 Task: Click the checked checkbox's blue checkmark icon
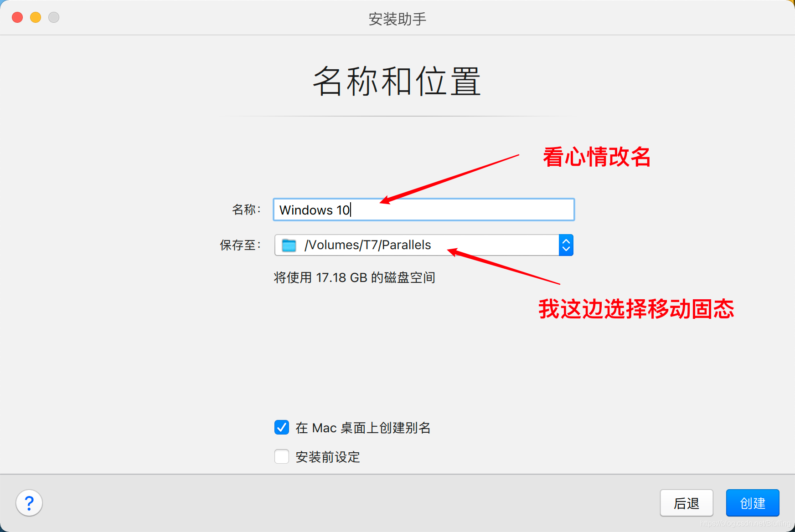(281, 428)
